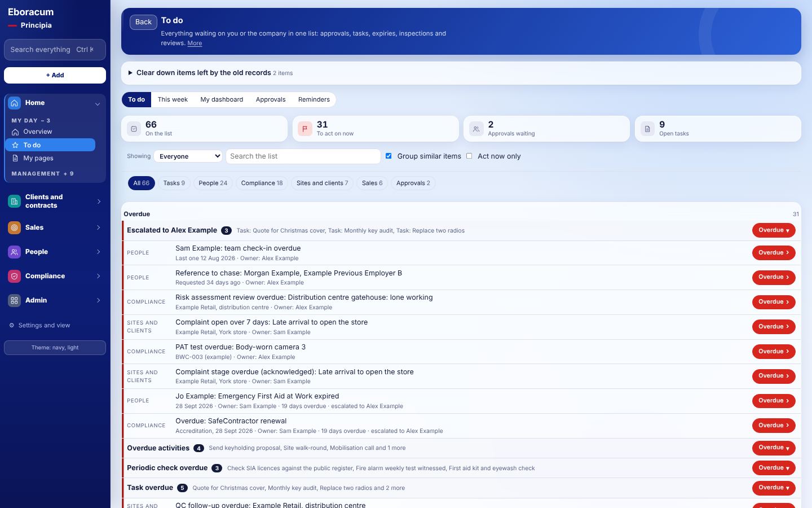Open the My dashboard tab
The height and width of the screenshot is (508, 812).
(222, 99)
